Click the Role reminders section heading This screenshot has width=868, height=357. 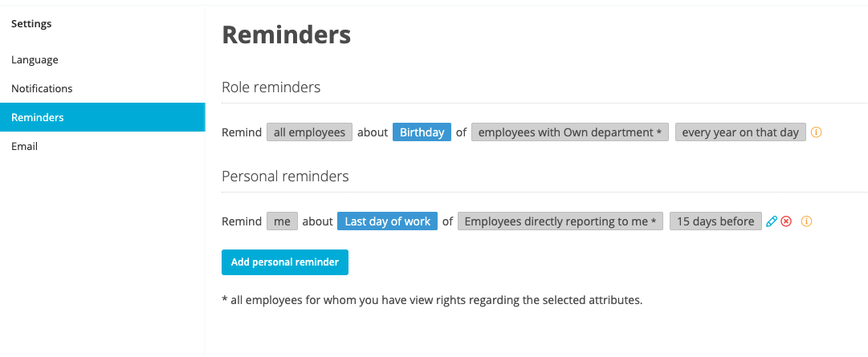[271, 87]
